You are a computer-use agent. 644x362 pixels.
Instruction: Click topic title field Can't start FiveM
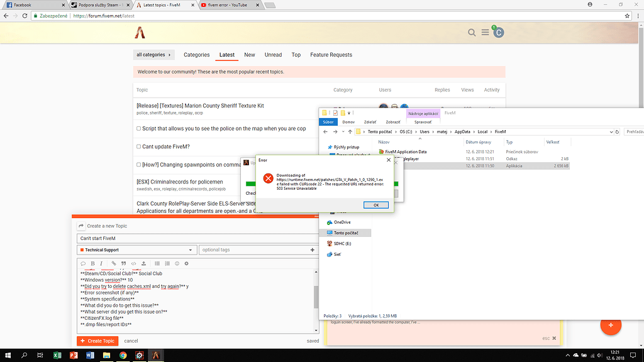coord(197,238)
